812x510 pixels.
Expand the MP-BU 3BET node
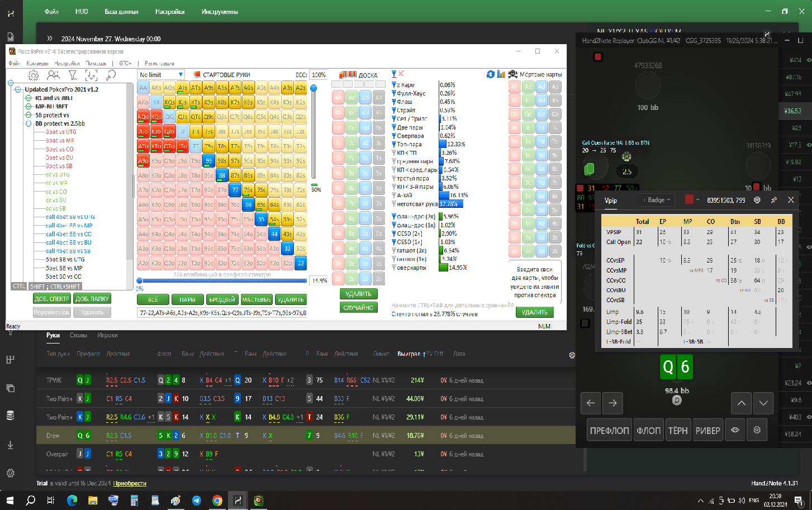pos(29,106)
